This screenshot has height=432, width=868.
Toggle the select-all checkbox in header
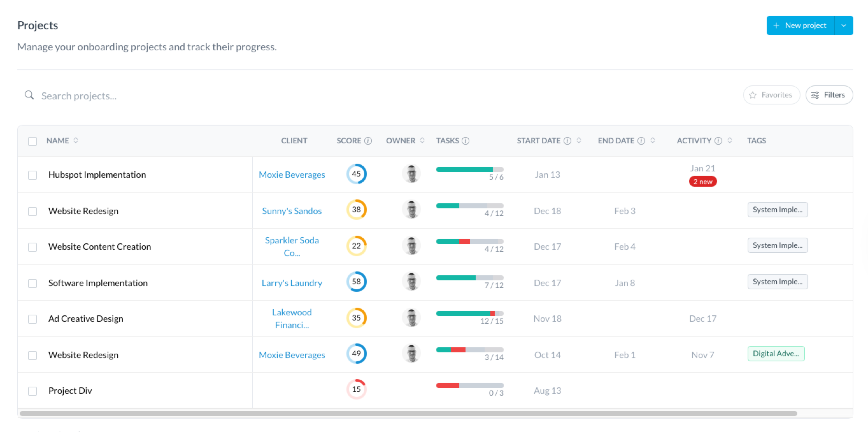(32, 141)
